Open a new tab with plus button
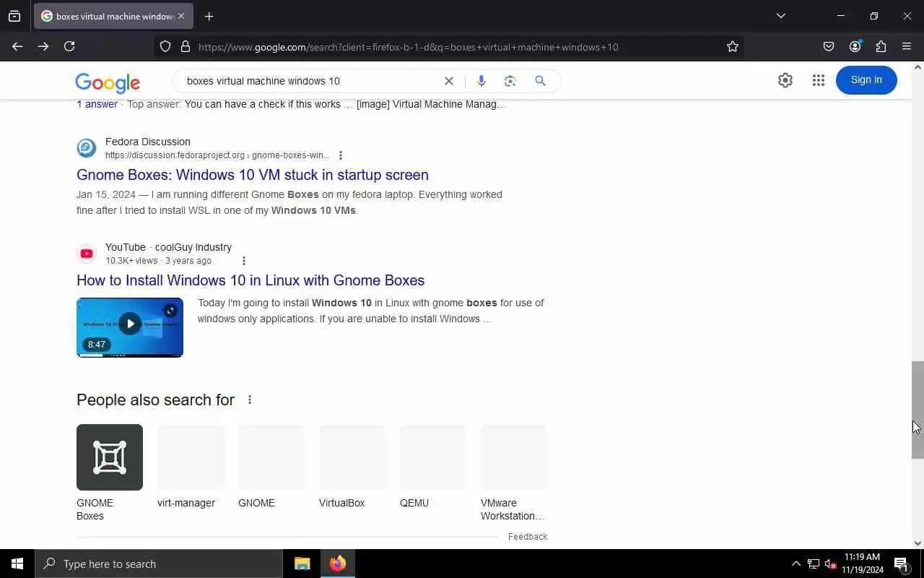The width and height of the screenshot is (924, 578). (209, 16)
